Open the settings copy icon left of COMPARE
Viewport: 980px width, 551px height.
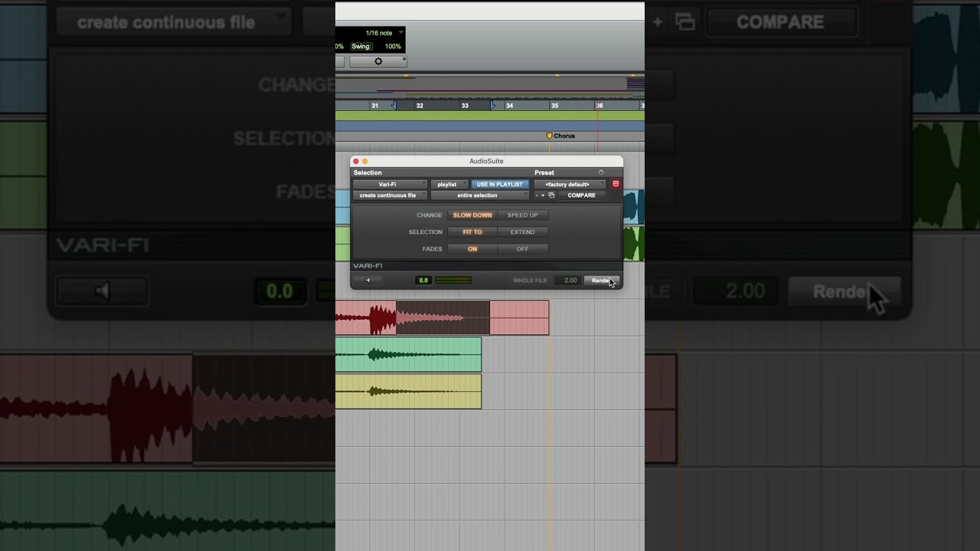point(551,195)
